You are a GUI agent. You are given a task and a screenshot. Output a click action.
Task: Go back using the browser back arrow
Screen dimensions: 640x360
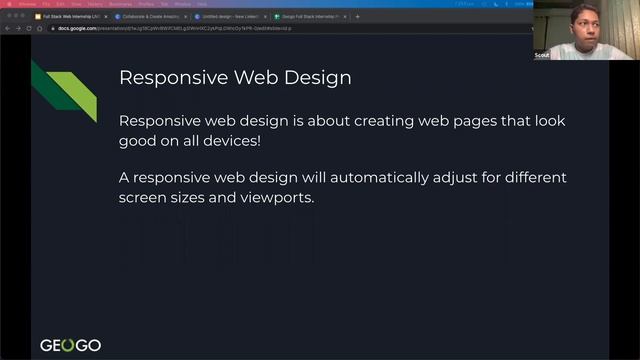point(7,29)
